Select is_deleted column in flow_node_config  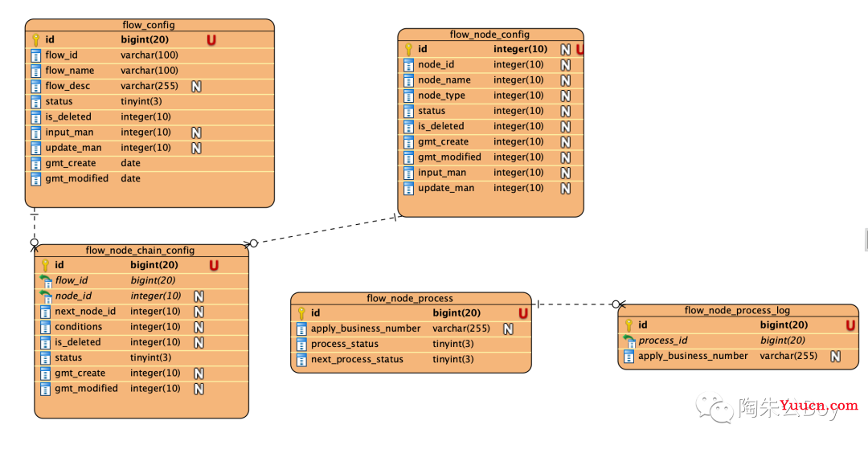(441, 126)
